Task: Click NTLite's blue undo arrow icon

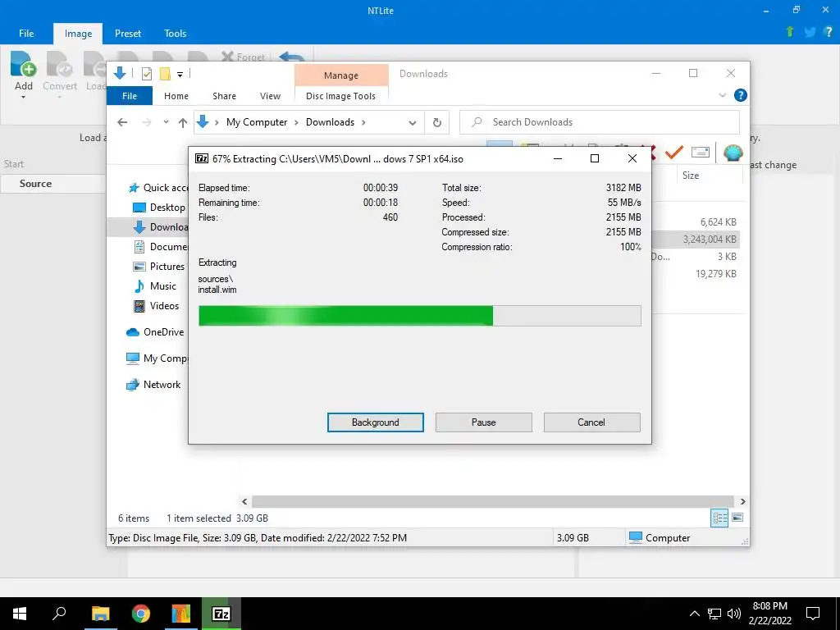Action: 293,57
